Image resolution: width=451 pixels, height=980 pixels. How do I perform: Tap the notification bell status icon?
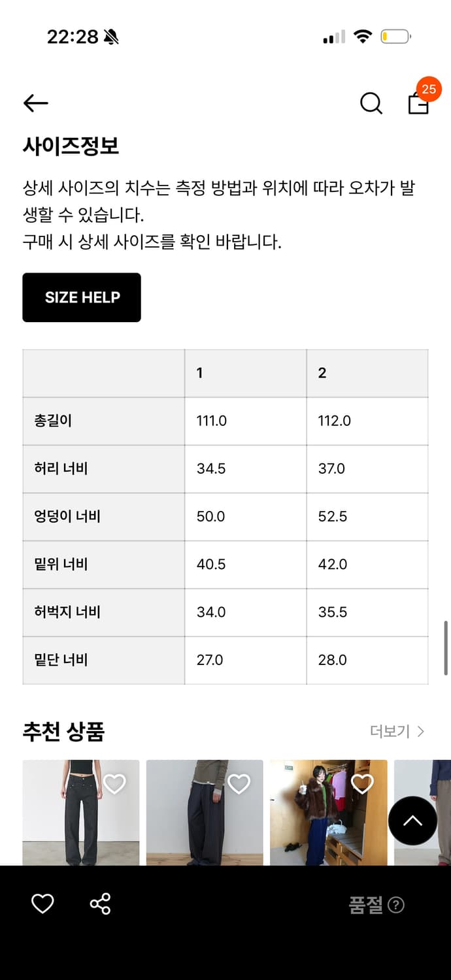coord(110,36)
